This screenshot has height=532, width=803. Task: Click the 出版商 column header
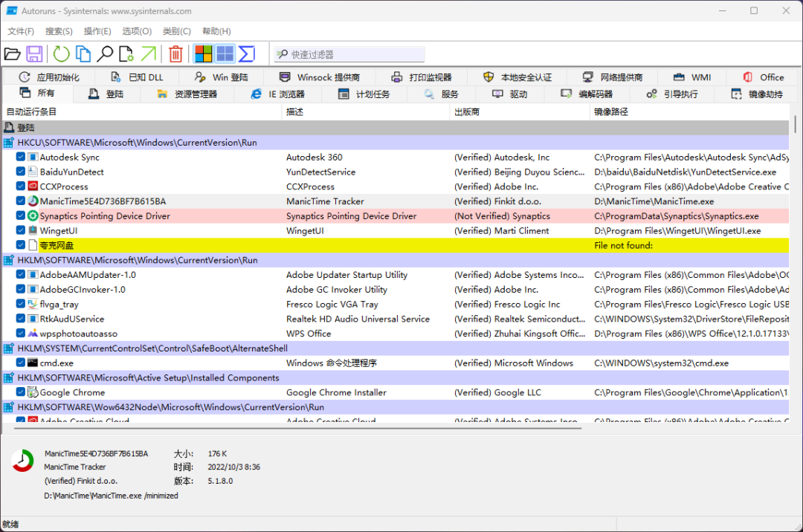(467, 112)
